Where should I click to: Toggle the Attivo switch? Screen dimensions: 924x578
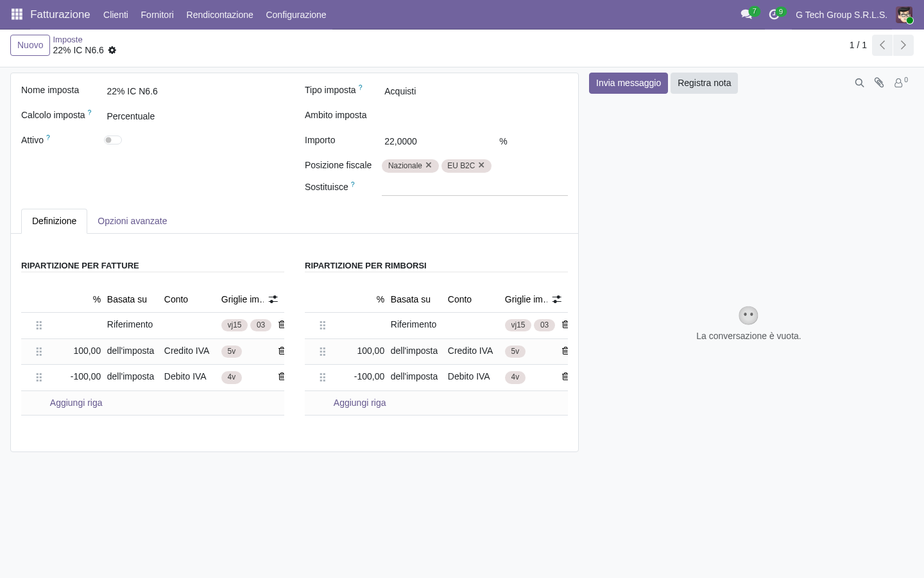coord(113,140)
